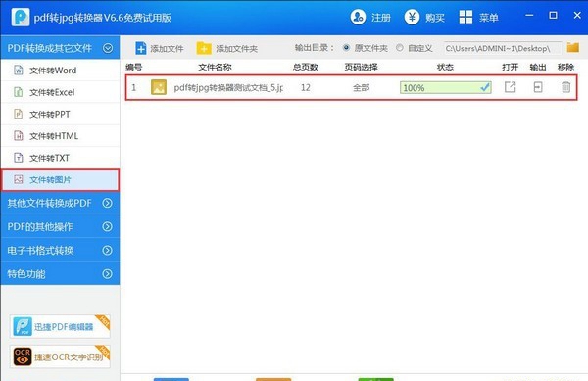
Task: Click the output path input field
Action: [x=502, y=48]
